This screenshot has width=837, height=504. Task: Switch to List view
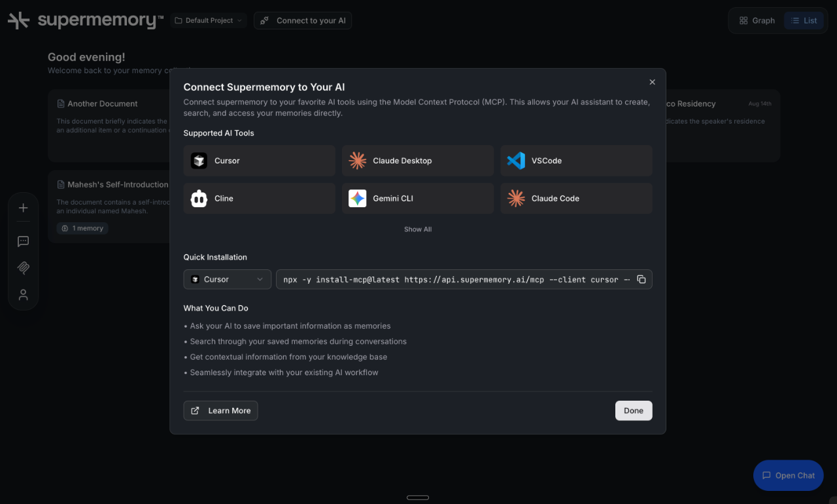[804, 20]
